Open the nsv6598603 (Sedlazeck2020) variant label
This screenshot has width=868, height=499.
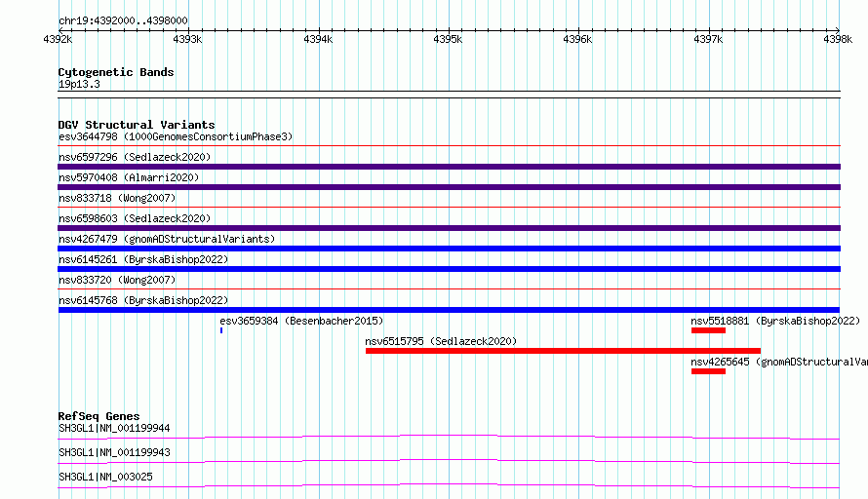135,218
